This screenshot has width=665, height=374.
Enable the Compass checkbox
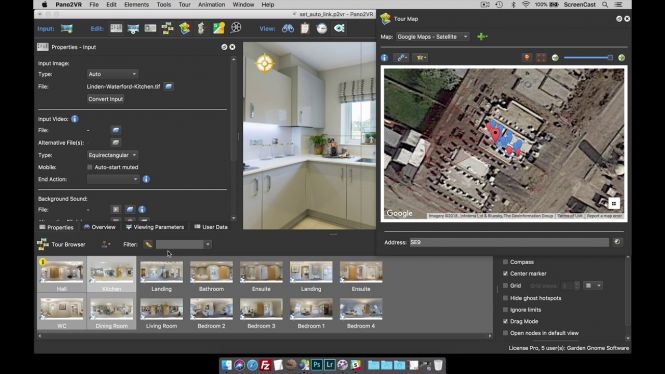[505, 262]
